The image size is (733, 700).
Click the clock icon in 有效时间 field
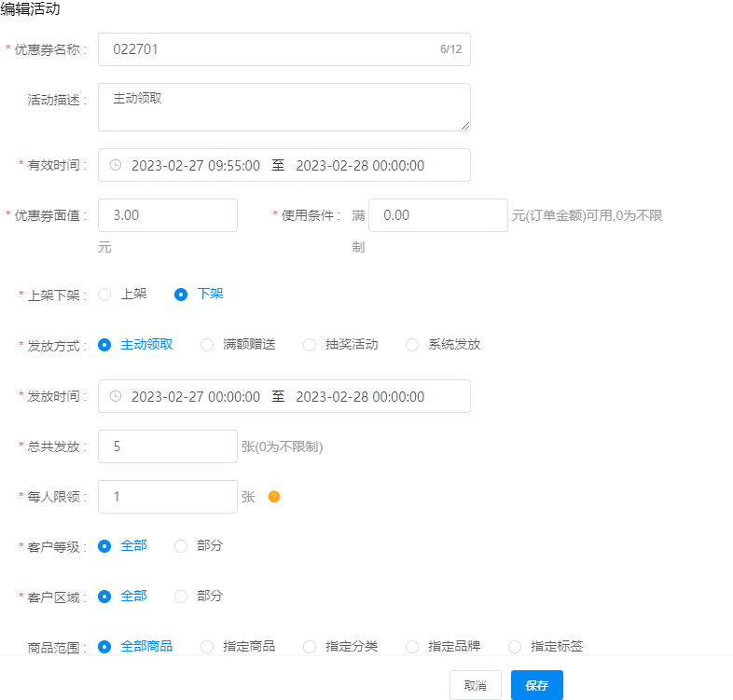pos(116,165)
